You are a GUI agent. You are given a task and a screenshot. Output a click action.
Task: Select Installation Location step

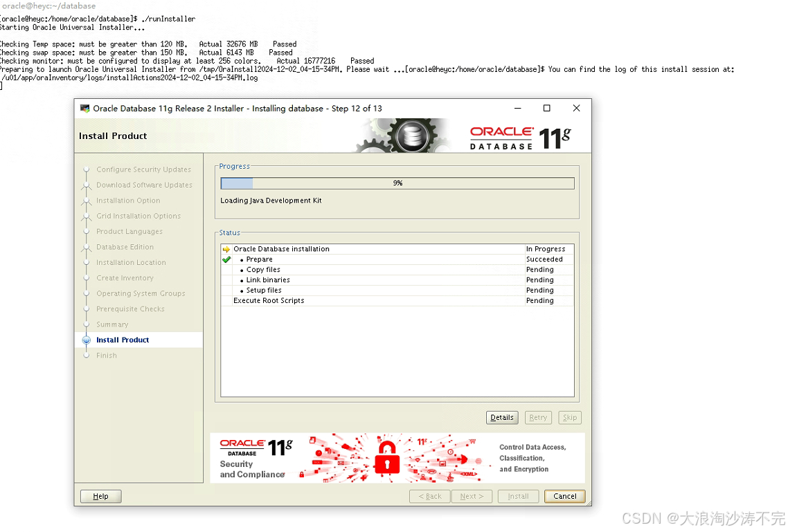pos(131,263)
